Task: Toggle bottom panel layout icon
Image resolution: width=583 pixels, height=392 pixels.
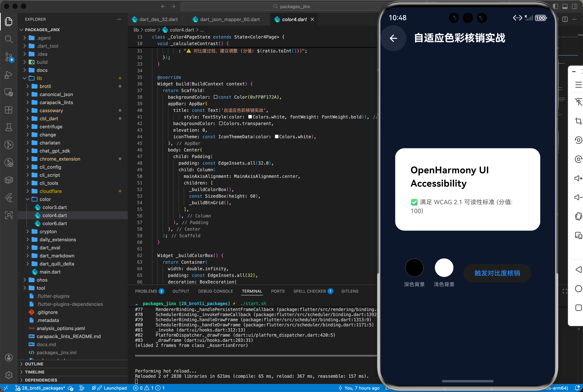Action: coord(565,6)
